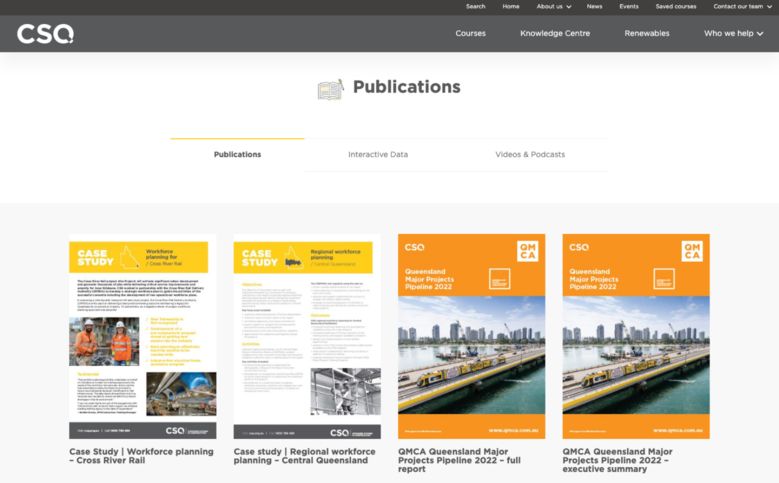Open Search in top bar

[x=475, y=6]
